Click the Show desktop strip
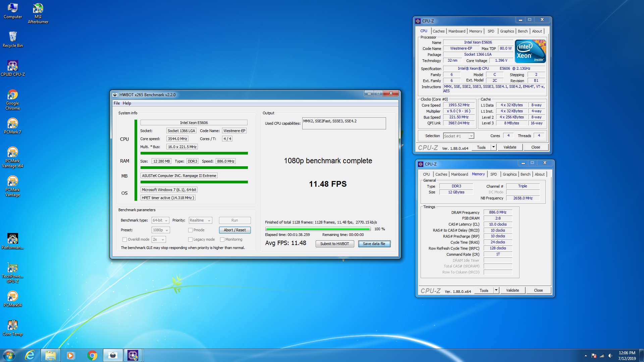 [641, 355]
